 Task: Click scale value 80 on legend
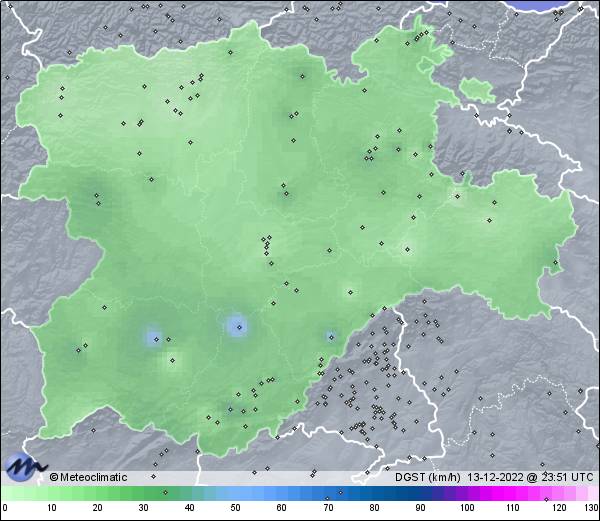click(374, 508)
